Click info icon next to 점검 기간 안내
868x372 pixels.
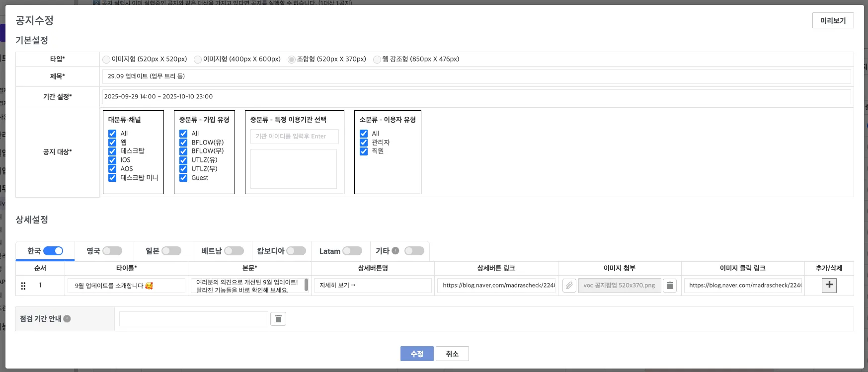click(67, 319)
